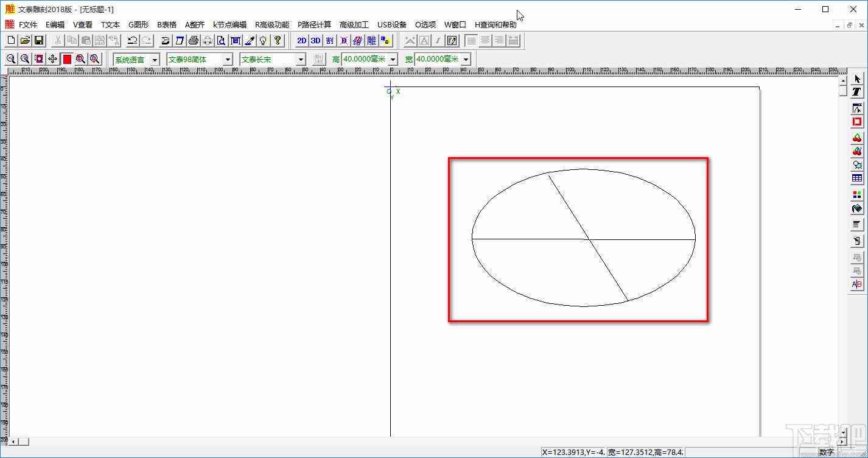This screenshot has width=868, height=458.
Task: Open the T文本 menu
Action: tap(110, 25)
